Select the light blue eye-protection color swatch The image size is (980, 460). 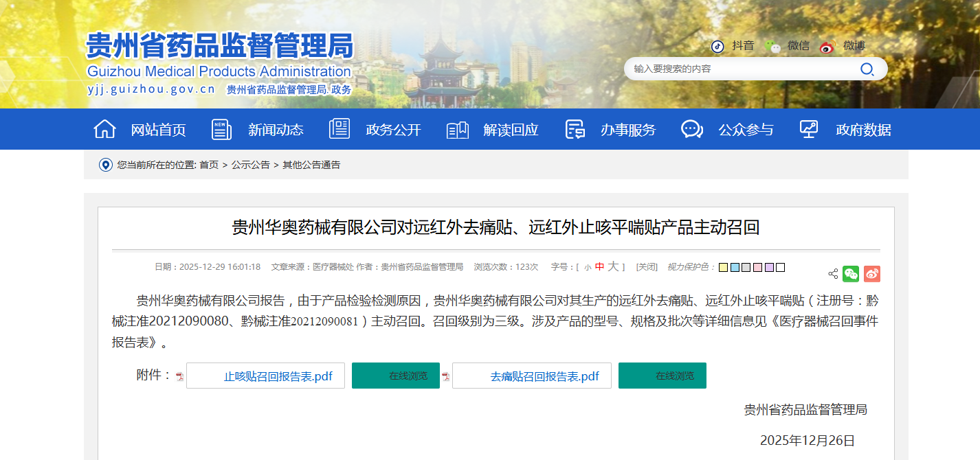(x=735, y=267)
